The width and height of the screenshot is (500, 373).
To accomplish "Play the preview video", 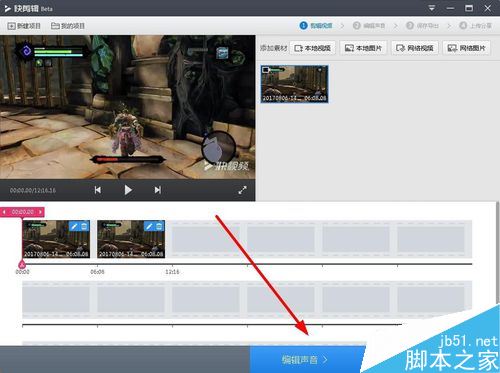I will (x=128, y=190).
